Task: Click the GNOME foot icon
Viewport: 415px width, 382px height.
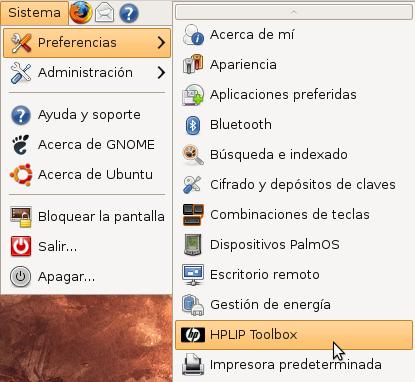Action: click(x=21, y=145)
